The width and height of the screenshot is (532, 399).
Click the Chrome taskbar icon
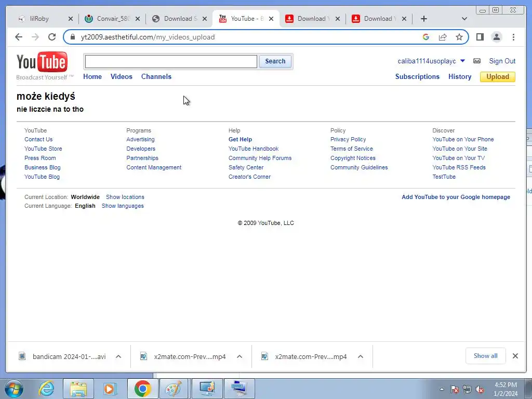(142, 389)
